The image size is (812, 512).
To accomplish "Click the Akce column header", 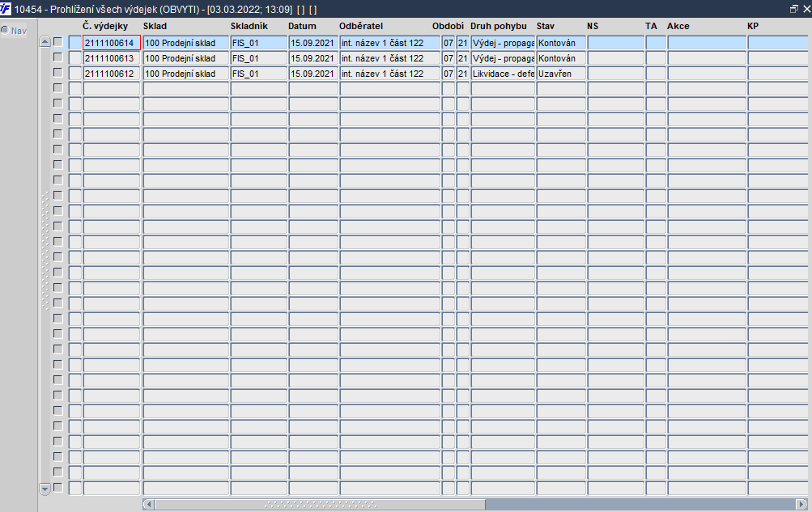I will coord(678,26).
